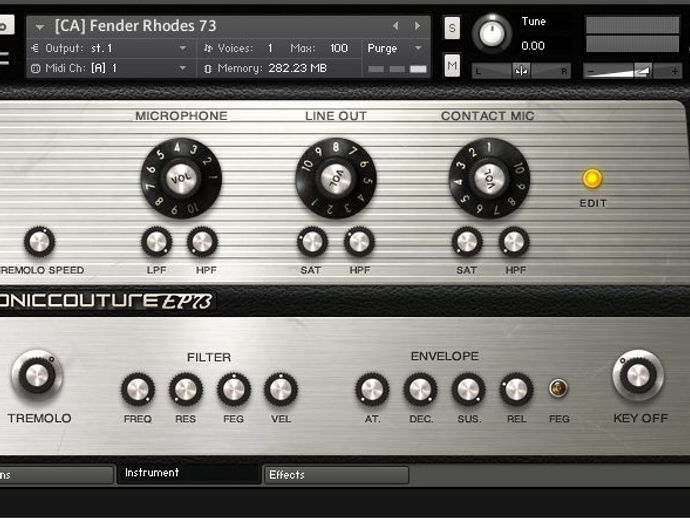Image resolution: width=690 pixels, height=518 pixels.
Task: Switch to the Effects tab
Action: tap(336, 475)
